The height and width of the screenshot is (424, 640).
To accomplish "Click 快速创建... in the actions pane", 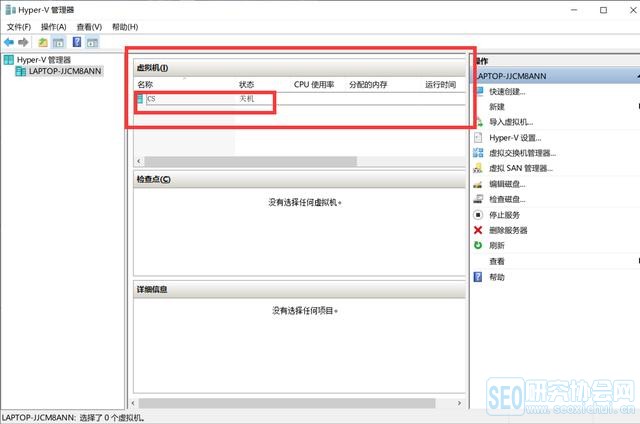I will tap(507, 92).
